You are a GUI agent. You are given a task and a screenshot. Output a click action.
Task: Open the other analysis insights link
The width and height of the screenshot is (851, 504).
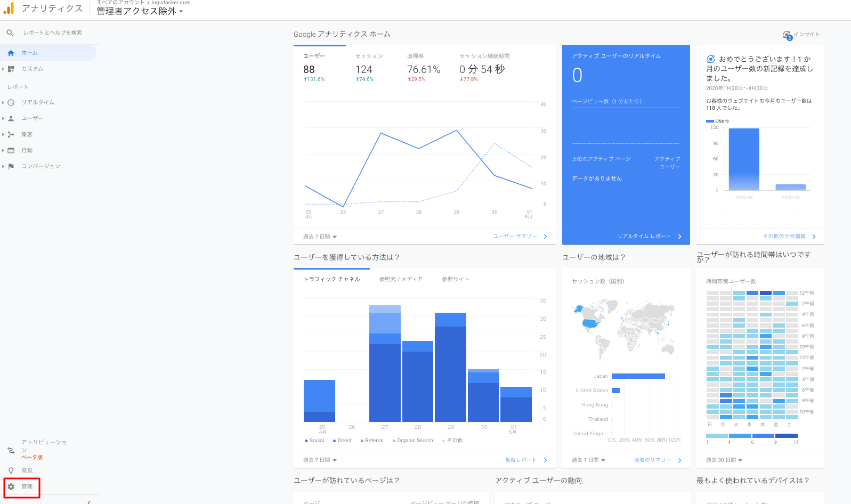point(789,236)
